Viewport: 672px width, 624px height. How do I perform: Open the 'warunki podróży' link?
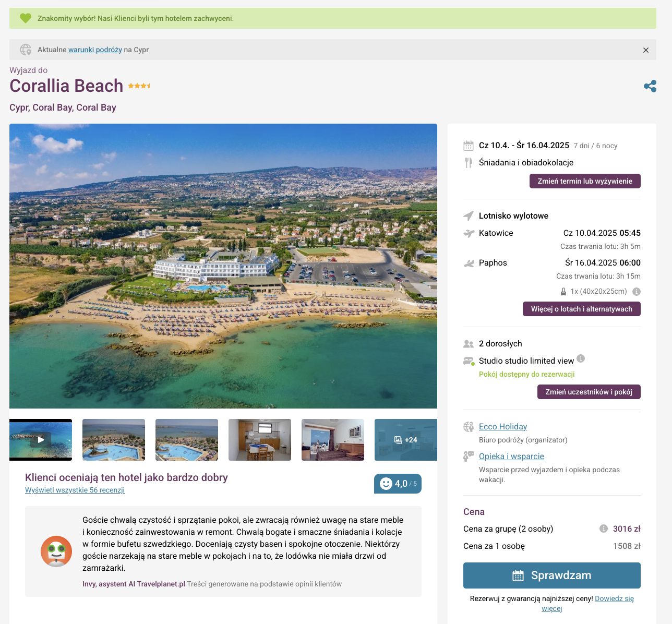[x=95, y=50]
